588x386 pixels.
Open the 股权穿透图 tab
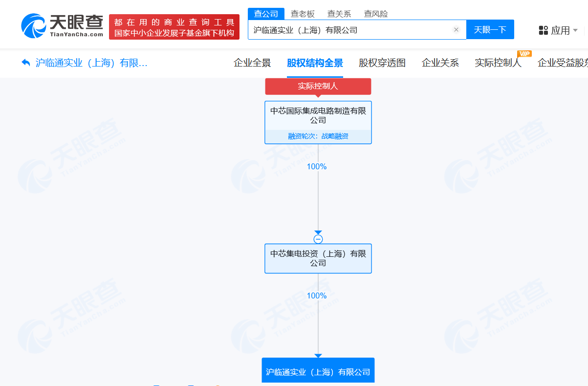[382, 63]
